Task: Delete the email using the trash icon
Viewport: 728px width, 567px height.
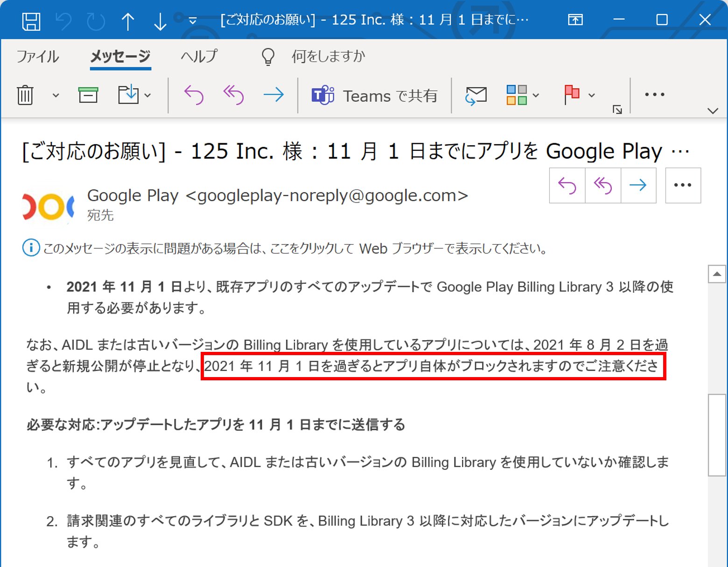Action: [24, 95]
